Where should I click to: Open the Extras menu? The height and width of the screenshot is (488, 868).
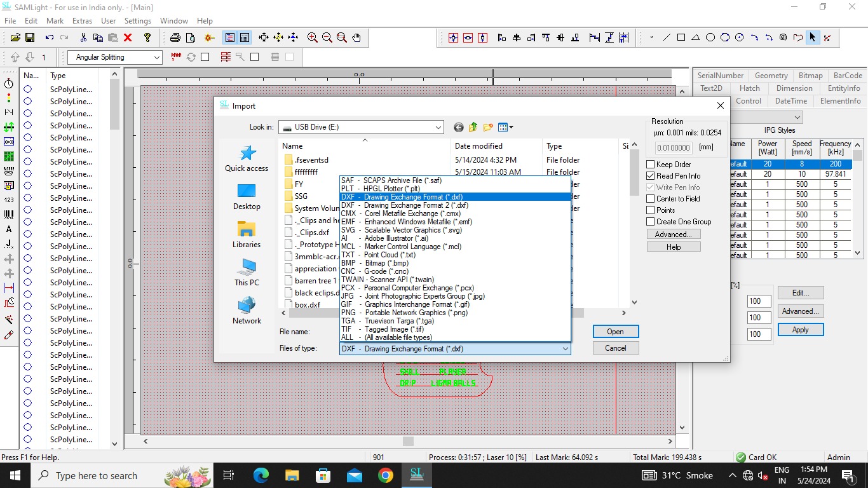coord(82,21)
